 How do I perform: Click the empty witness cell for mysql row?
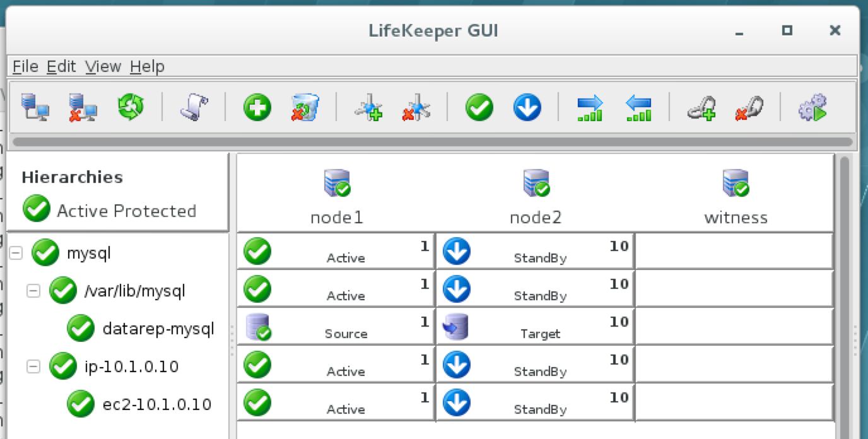pos(734,251)
